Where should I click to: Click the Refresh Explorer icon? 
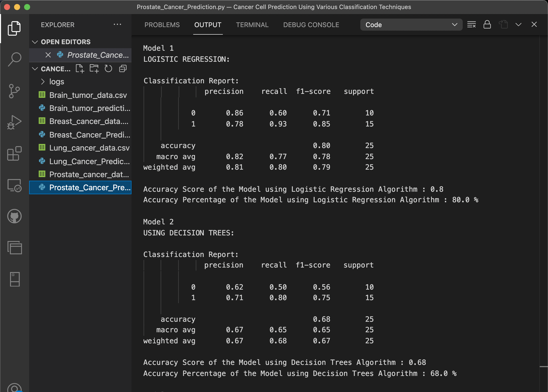108,69
